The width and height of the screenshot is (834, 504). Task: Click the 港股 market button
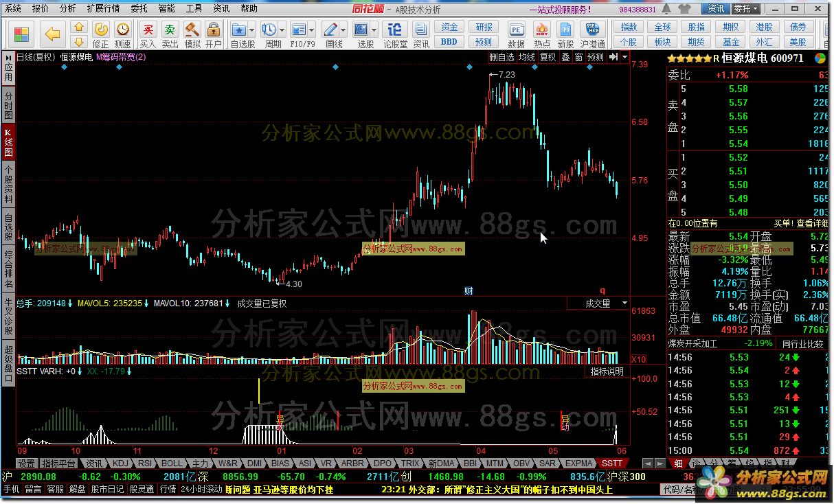click(764, 27)
